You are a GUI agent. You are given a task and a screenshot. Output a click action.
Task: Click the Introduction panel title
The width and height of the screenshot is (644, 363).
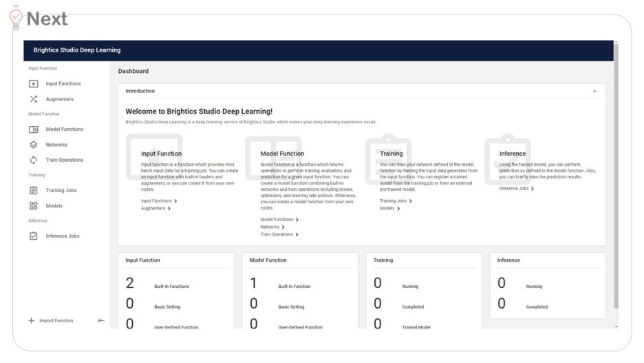140,91
